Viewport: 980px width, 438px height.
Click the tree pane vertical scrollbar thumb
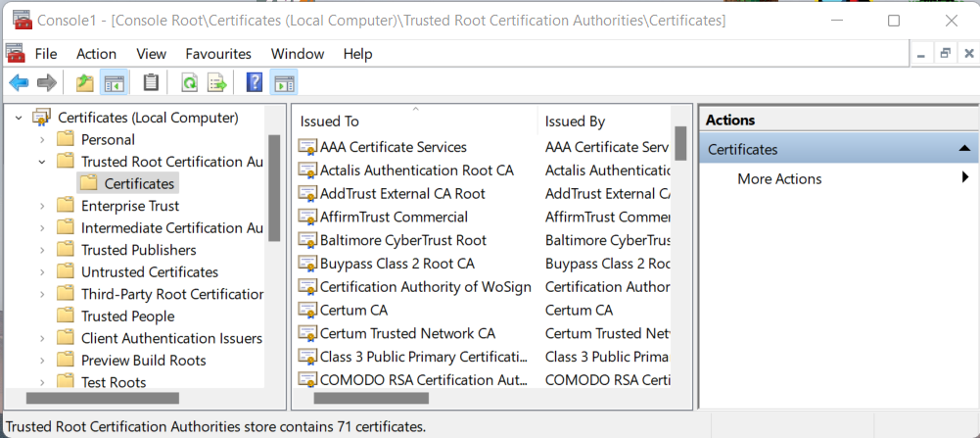(274, 188)
